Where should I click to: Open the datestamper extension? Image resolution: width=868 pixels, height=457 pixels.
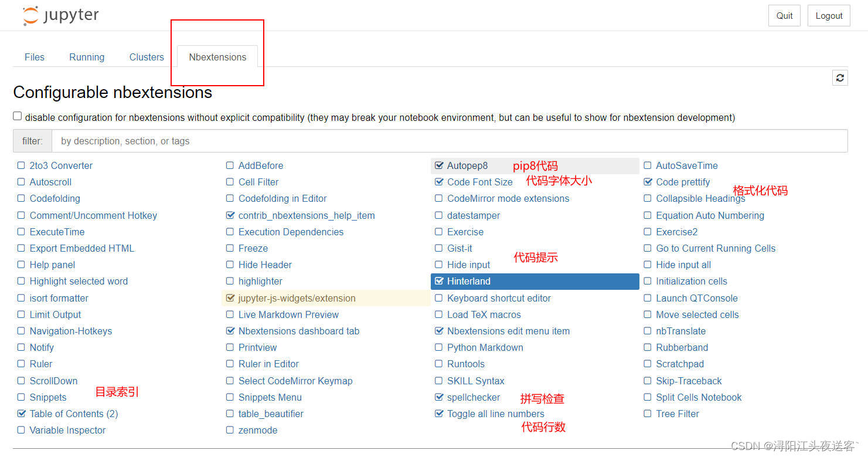474,215
